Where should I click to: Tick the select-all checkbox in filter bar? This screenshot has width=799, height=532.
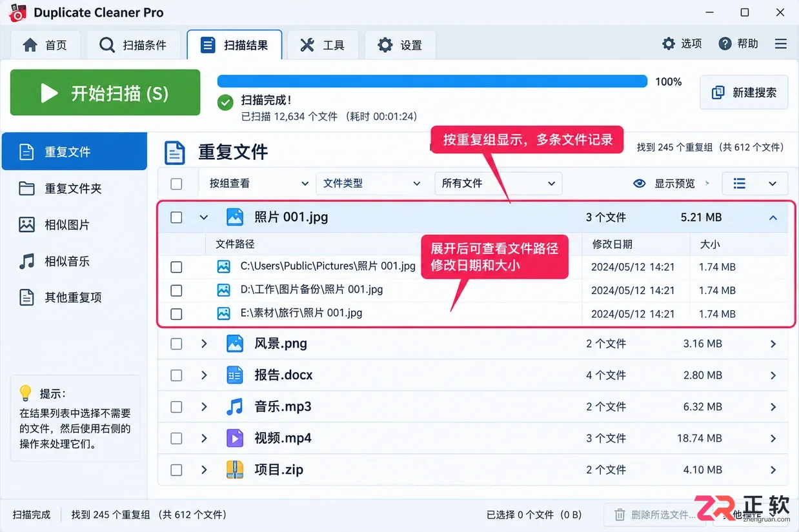176,184
